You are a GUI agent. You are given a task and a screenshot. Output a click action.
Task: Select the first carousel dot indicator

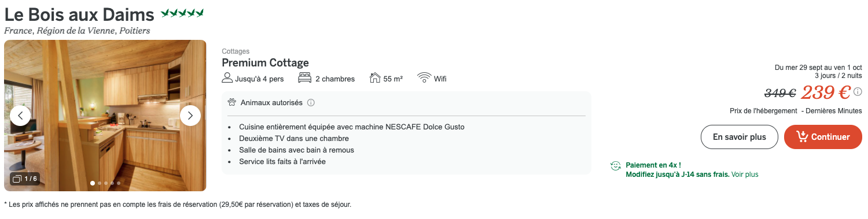click(93, 183)
